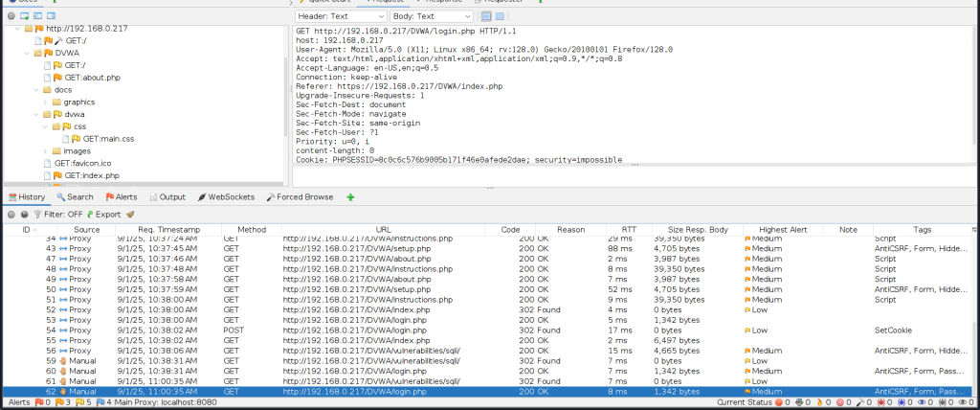
Task: Expand the images folder node
Action: (x=45, y=150)
